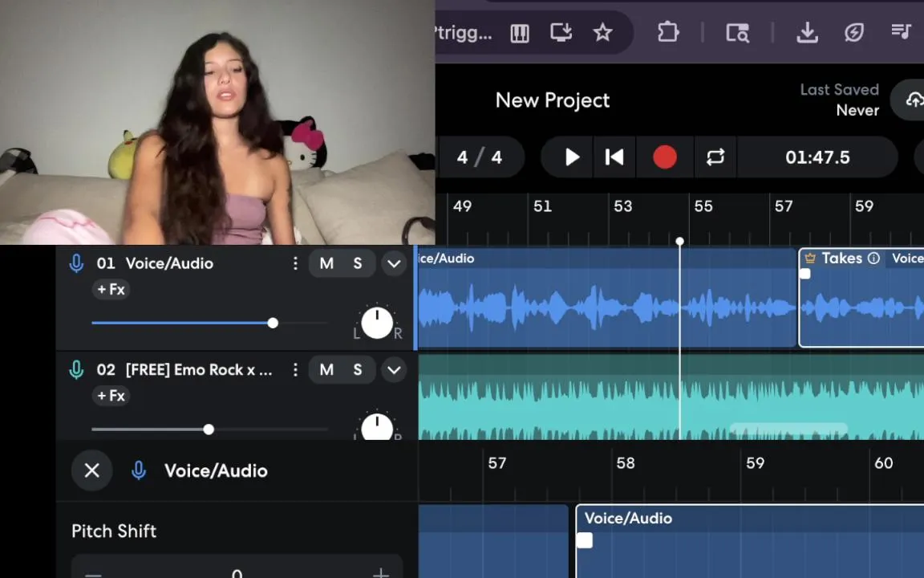This screenshot has width=924, height=578.
Task: Expand the 02 Emo Rock track chevron
Action: pyautogui.click(x=395, y=370)
